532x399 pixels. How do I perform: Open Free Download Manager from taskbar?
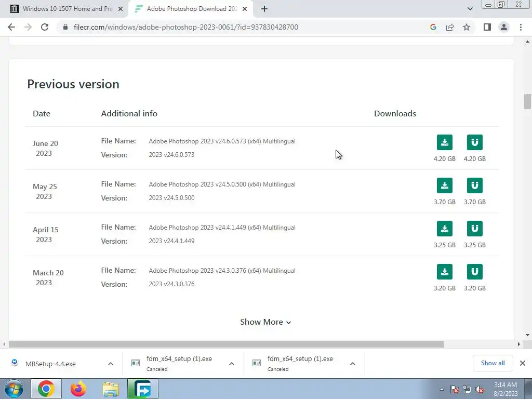[x=143, y=389]
